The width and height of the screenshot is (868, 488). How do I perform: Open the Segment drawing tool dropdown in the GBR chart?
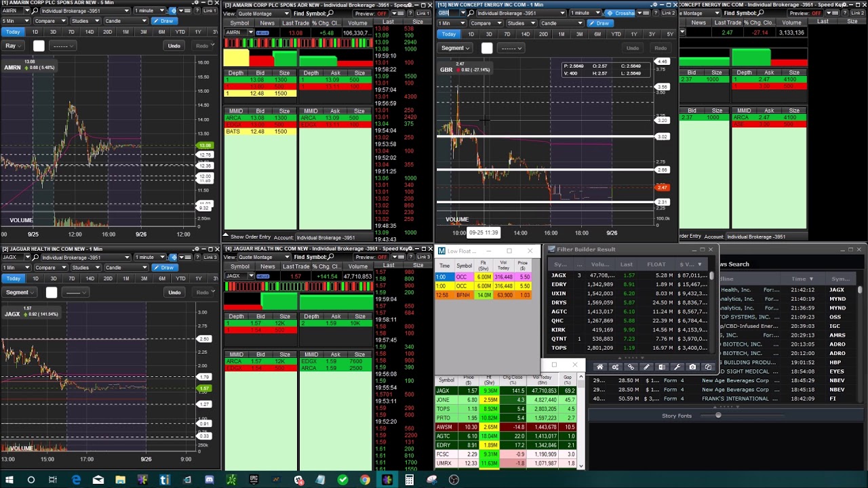pos(455,48)
